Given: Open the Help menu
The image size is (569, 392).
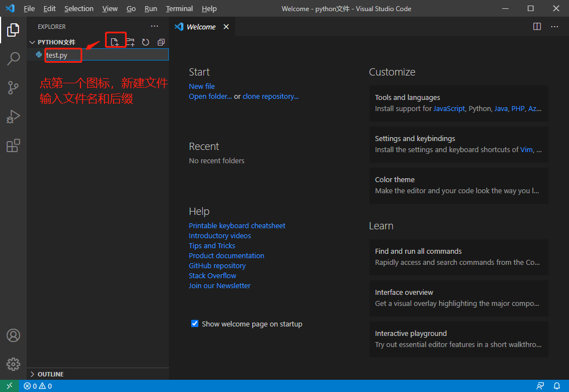Looking at the screenshot, I should coord(209,8).
